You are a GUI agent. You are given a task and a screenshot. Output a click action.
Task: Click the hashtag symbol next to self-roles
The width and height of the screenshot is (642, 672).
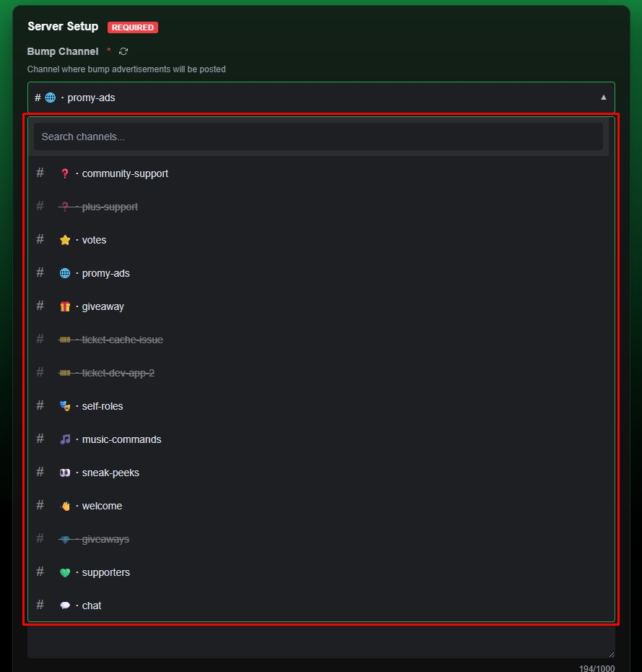click(40, 406)
